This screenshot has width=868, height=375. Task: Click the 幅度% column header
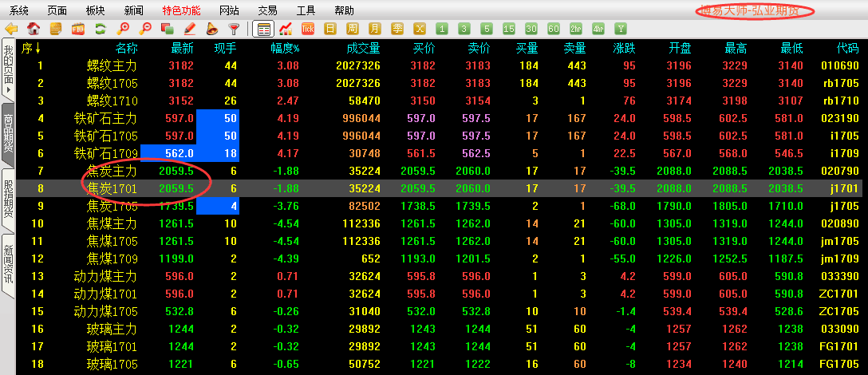pos(285,49)
